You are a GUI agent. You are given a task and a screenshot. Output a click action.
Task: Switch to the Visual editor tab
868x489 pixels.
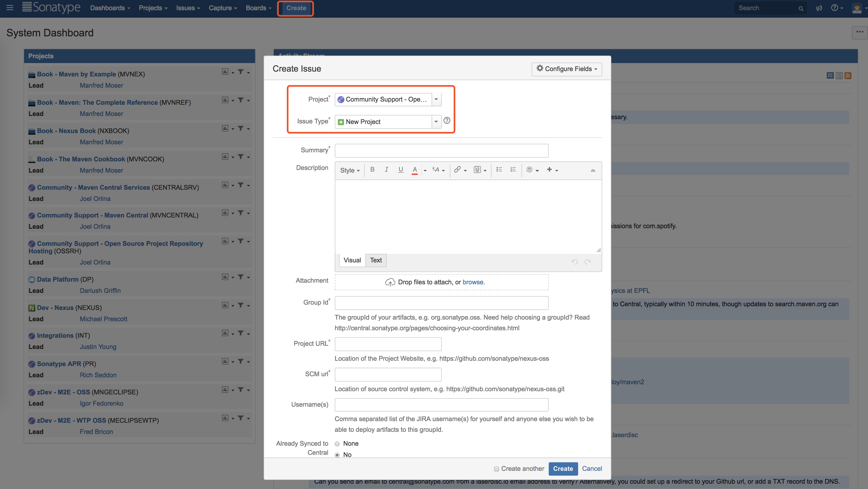click(352, 260)
